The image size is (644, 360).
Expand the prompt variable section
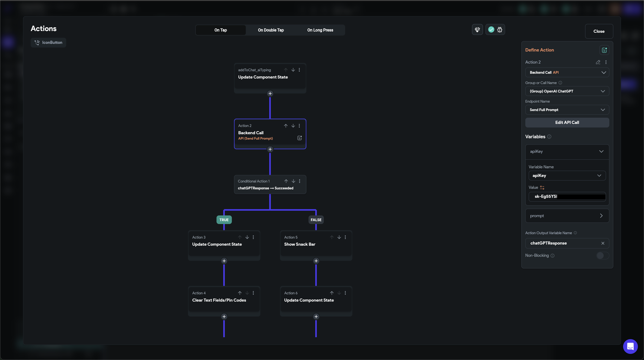pos(567,216)
